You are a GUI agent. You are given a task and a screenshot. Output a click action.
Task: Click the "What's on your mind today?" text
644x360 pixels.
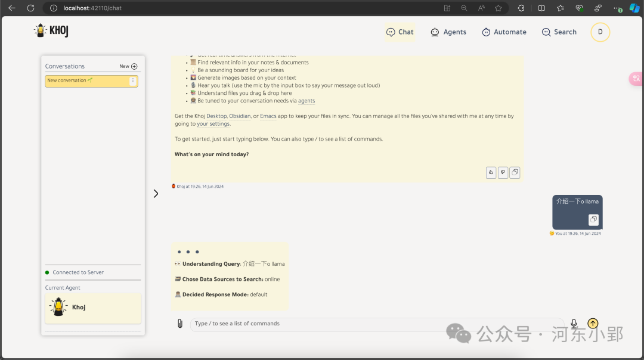(212, 154)
